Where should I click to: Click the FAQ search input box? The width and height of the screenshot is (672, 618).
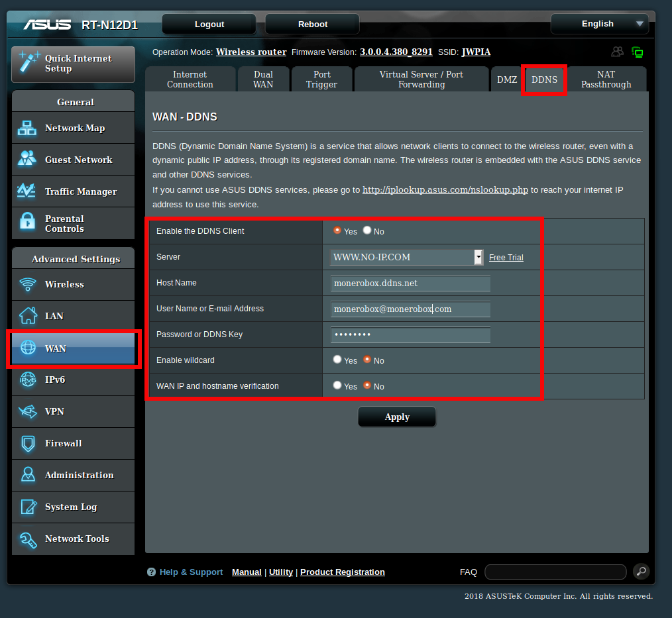pyautogui.click(x=555, y=572)
